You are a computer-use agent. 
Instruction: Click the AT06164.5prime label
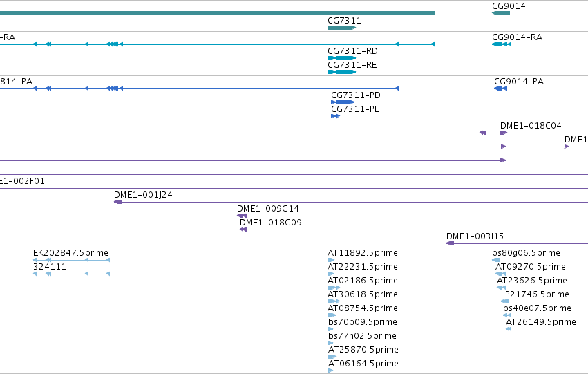(x=363, y=364)
